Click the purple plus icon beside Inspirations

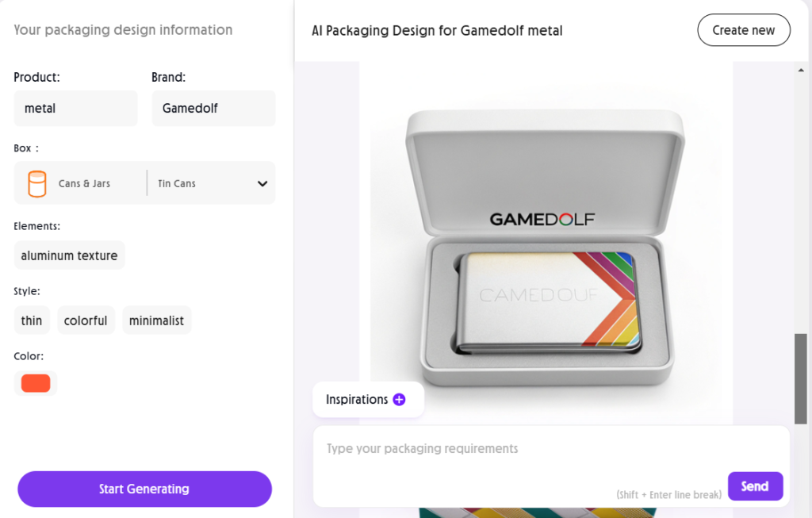(399, 400)
